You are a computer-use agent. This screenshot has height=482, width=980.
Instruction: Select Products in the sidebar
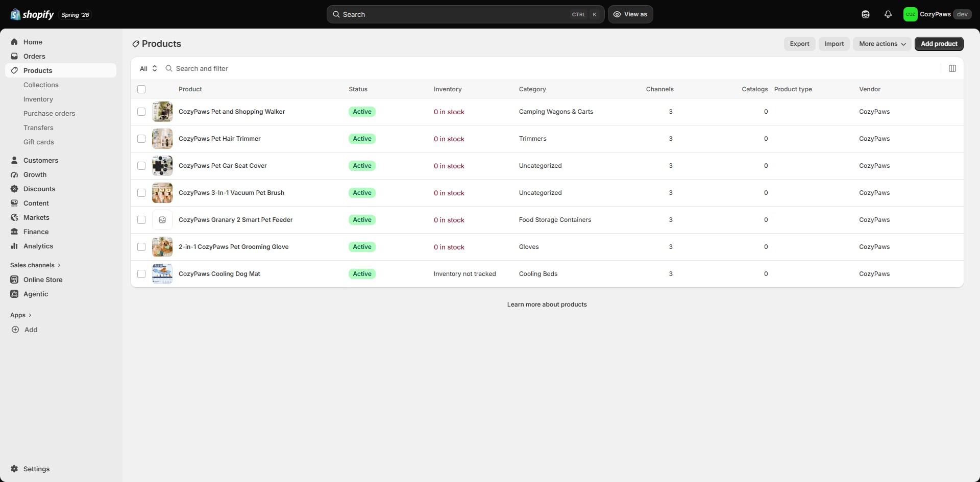point(61,70)
